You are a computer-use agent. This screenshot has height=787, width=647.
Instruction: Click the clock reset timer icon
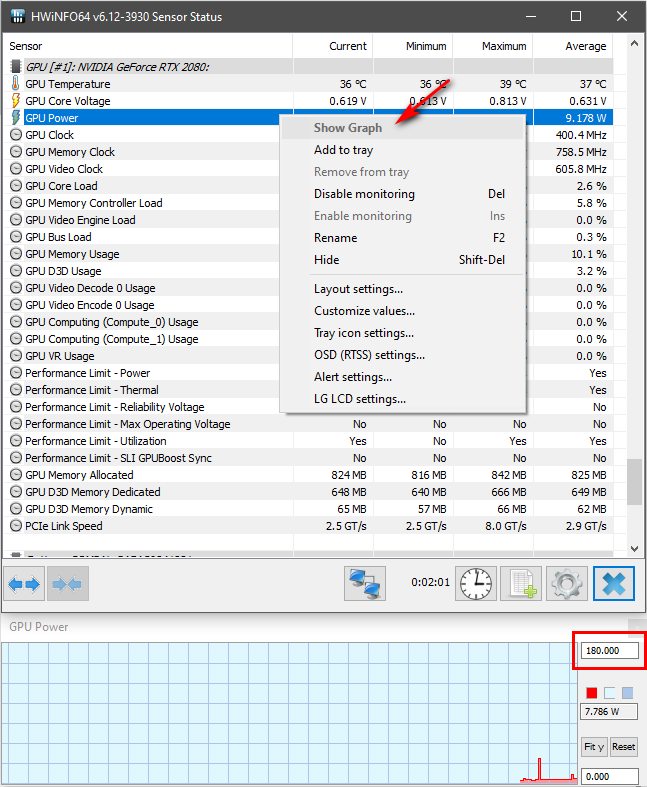pyautogui.click(x=476, y=584)
